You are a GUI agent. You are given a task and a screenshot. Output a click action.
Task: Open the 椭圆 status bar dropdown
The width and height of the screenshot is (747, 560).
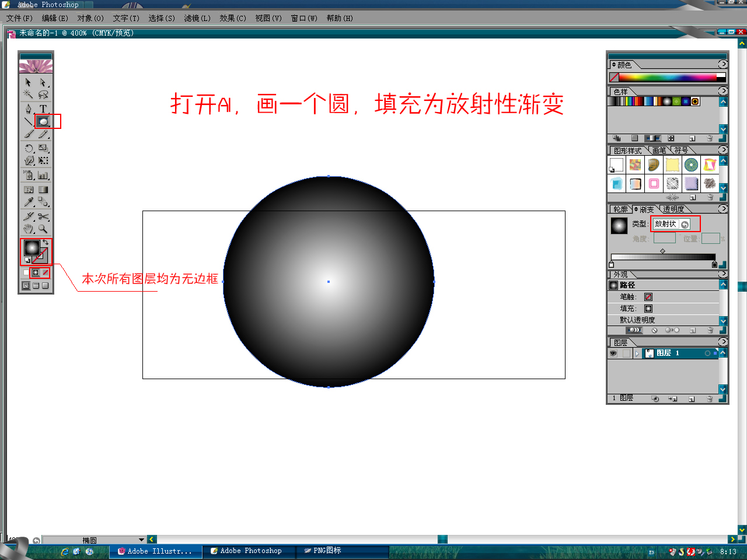tap(141, 540)
